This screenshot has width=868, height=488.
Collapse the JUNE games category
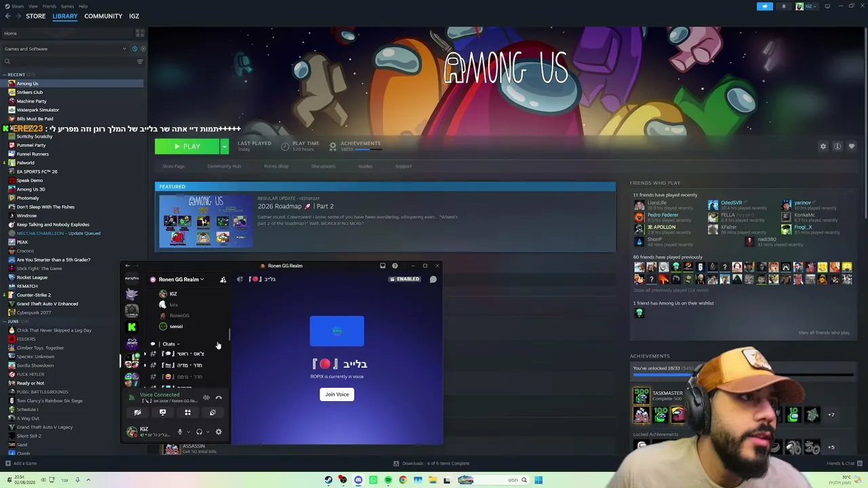click(x=5, y=321)
